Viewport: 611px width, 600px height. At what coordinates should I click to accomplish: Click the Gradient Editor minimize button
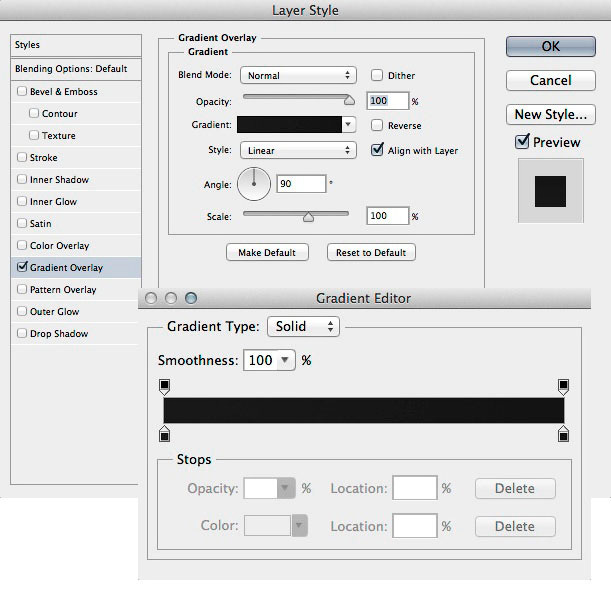(171, 298)
